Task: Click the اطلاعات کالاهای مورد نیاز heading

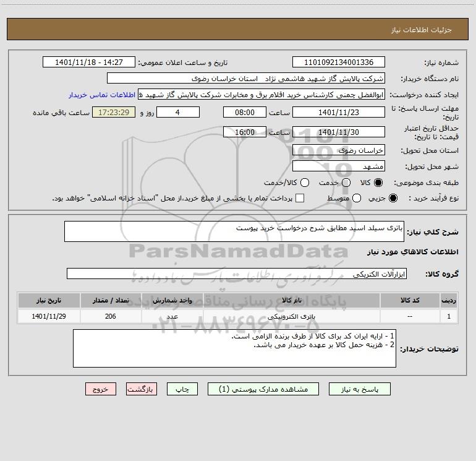Action: pyautogui.click(x=412, y=252)
